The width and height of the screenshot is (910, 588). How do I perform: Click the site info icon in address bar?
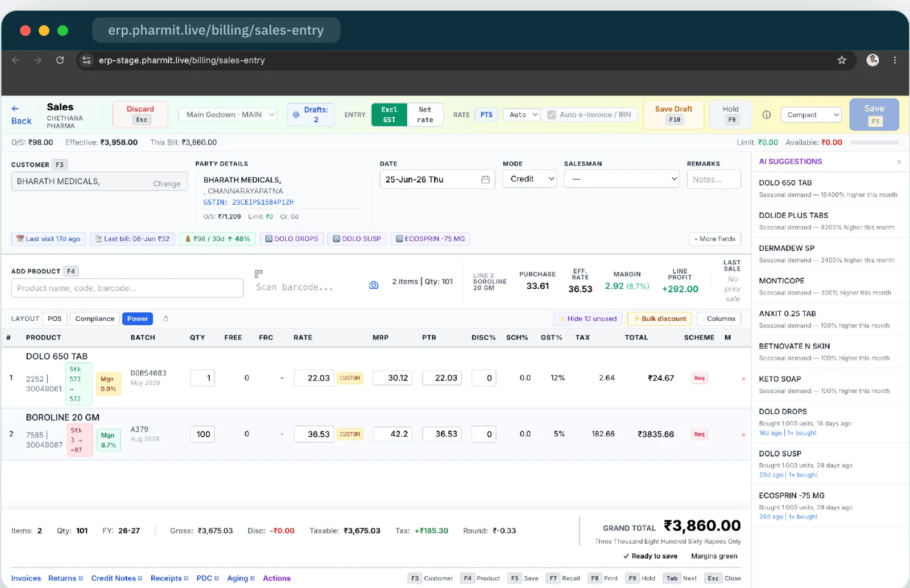86,60
